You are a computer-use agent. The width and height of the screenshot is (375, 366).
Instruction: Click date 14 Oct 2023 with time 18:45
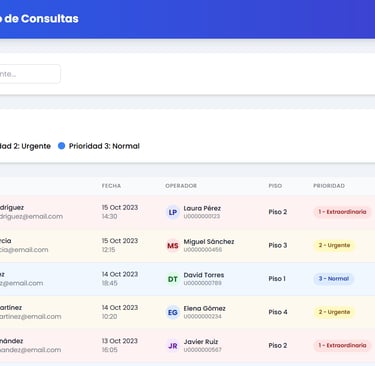(120, 278)
